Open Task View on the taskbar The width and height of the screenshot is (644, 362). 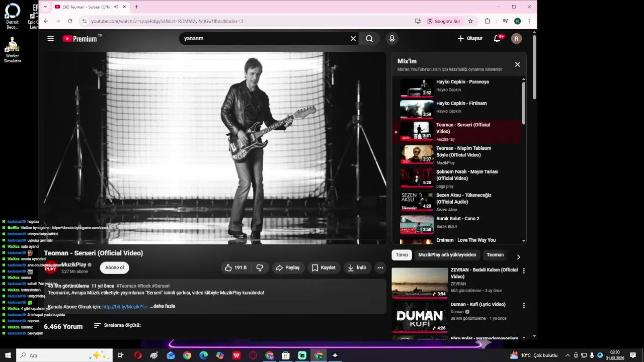click(121, 355)
